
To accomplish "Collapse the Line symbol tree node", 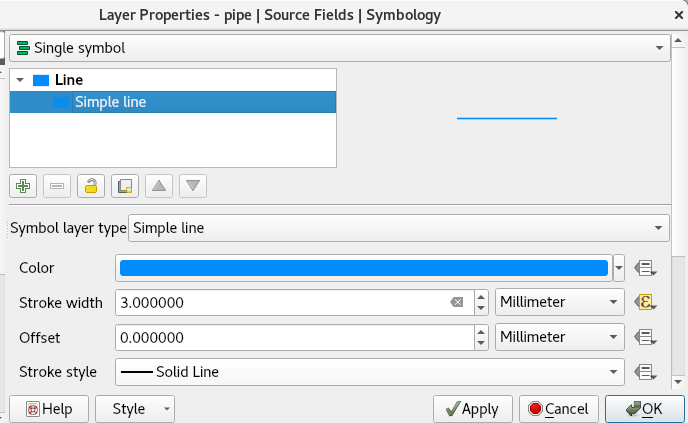I will (x=20, y=80).
